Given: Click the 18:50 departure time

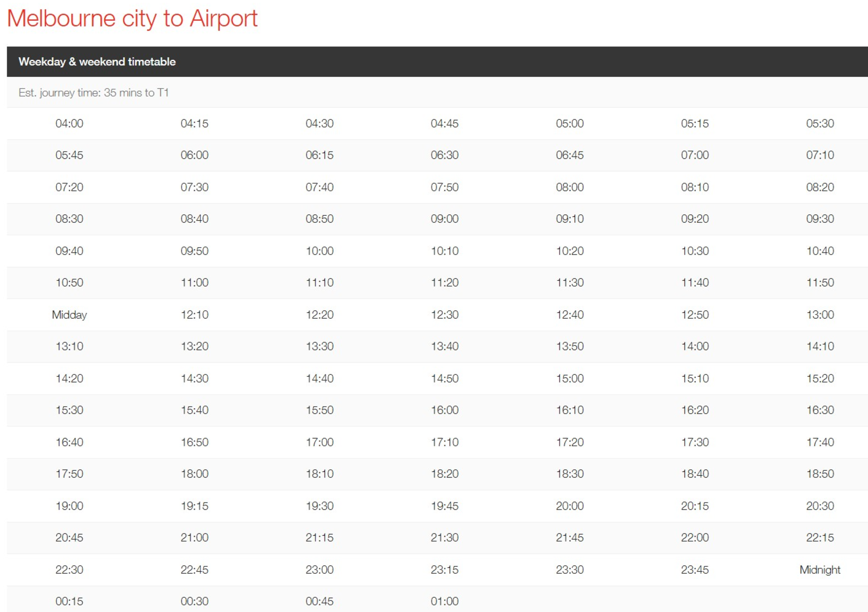Looking at the screenshot, I should (x=819, y=474).
